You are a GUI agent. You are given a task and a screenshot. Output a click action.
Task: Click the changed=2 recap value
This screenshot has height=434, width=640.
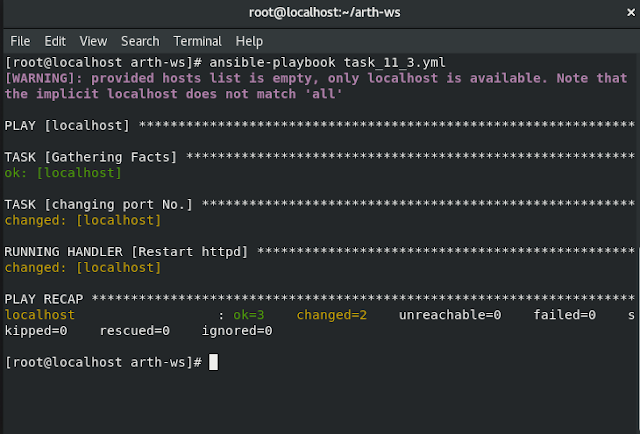click(x=333, y=315)
